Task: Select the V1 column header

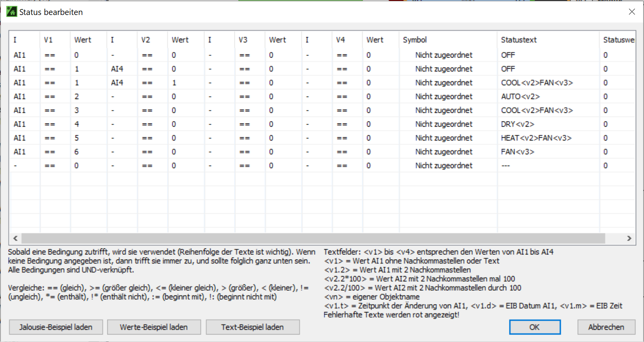Action: pos(48,40)
